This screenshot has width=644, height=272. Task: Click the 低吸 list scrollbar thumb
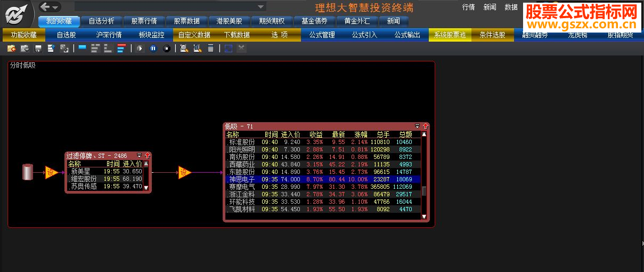point(425,191)
